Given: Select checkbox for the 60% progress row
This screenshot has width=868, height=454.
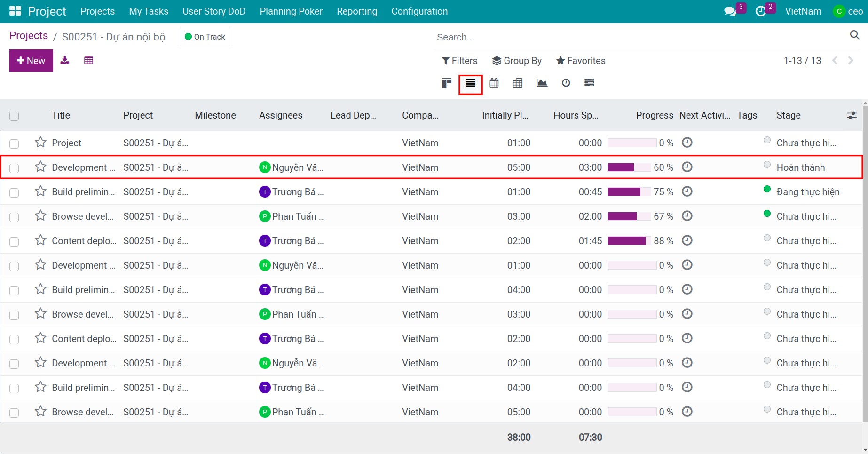Looking at the screenshot, I should click(14, 168).
